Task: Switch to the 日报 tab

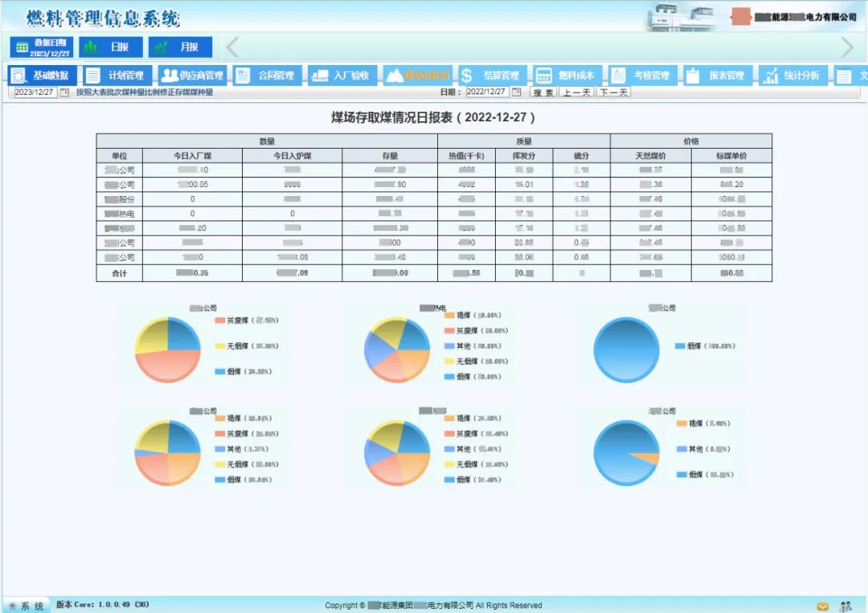Action: point(111,47)
